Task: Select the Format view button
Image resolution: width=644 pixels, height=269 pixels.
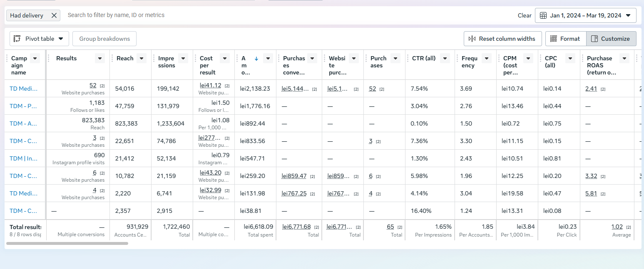Action: point(566,39)
